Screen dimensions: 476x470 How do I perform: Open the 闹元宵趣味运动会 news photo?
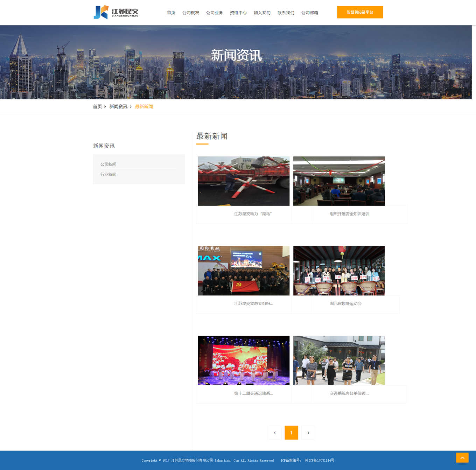(x=339, y=271)
